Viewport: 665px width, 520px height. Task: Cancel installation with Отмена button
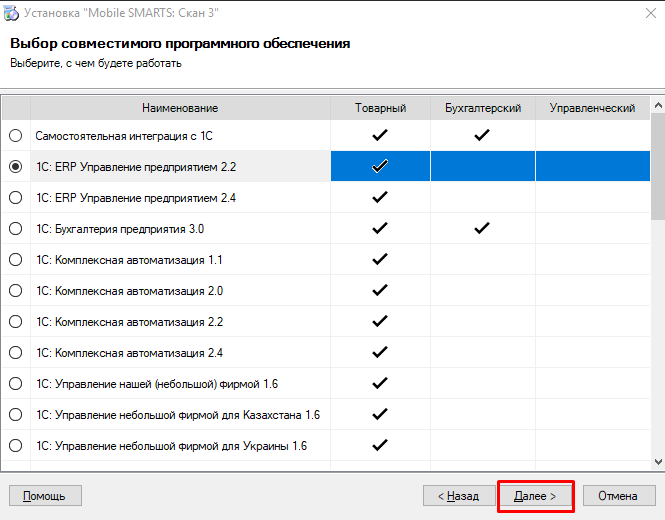[x=619, y=496]
